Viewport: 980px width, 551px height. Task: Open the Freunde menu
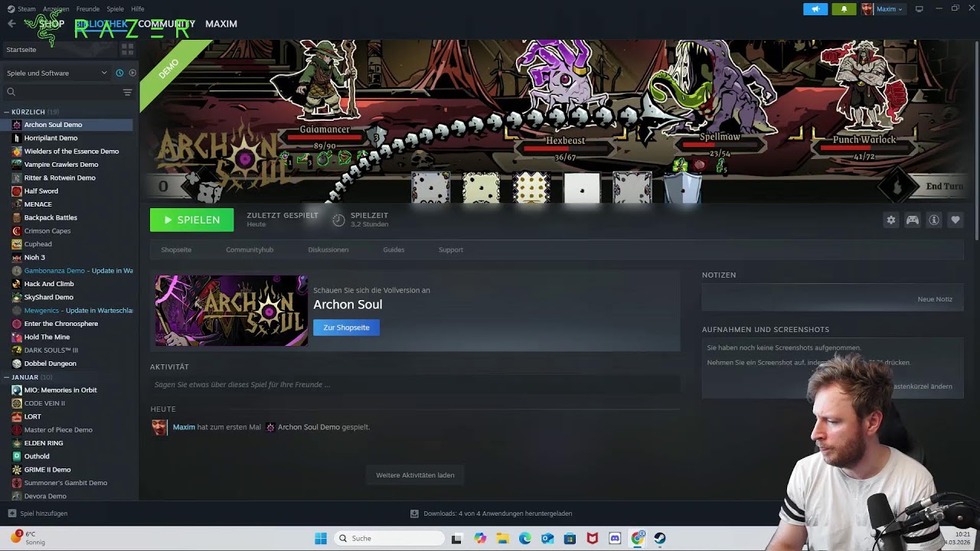(88, 9)
